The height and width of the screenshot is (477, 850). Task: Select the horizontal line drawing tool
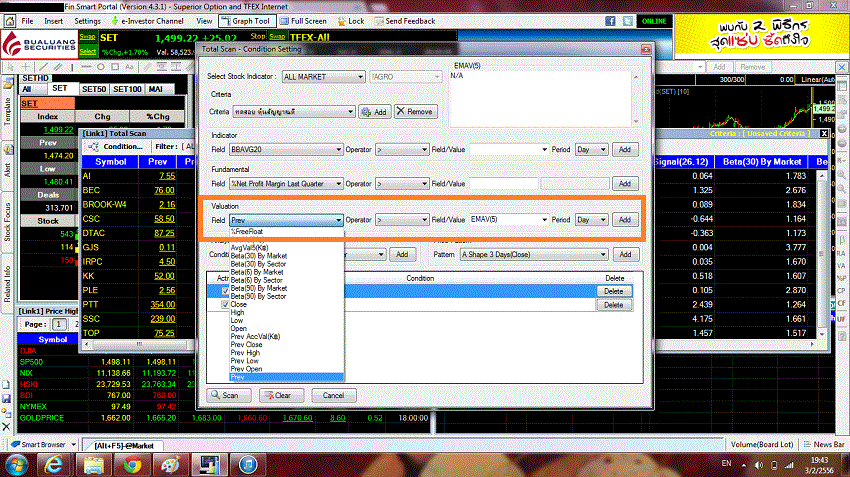point(86,67)
